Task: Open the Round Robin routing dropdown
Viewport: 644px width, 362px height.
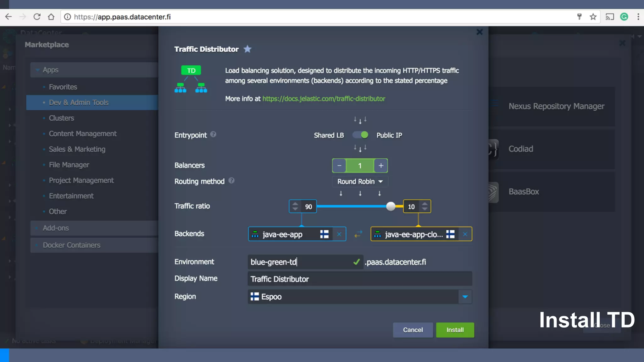Action: point(360,182)
